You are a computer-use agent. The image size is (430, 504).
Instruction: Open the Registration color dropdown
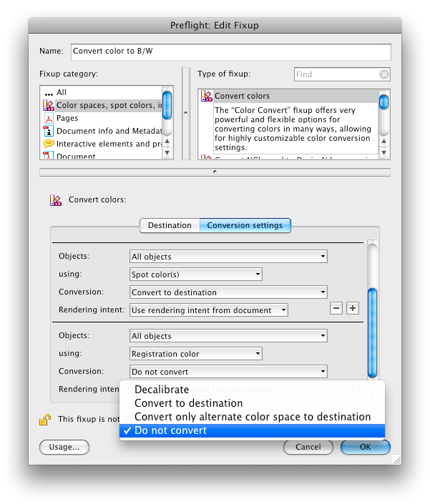tap(196, 354)
